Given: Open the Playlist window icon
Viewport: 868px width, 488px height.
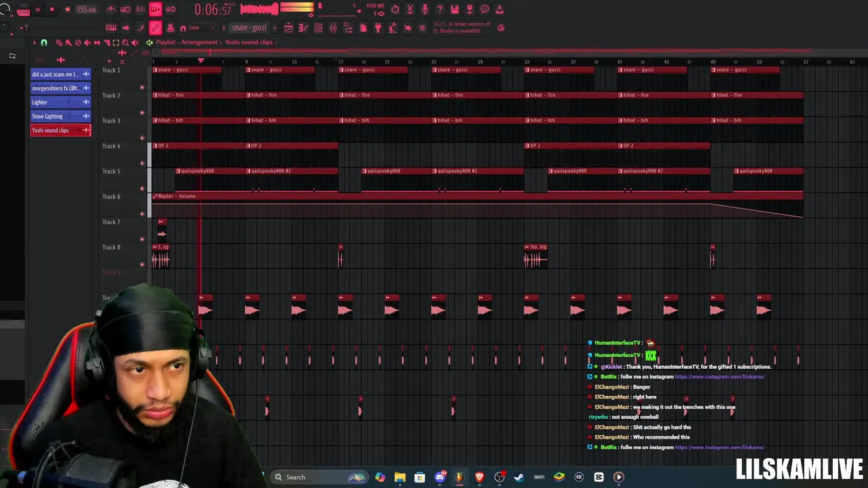Looking at the screenshot, I should (x=288, y=28).
